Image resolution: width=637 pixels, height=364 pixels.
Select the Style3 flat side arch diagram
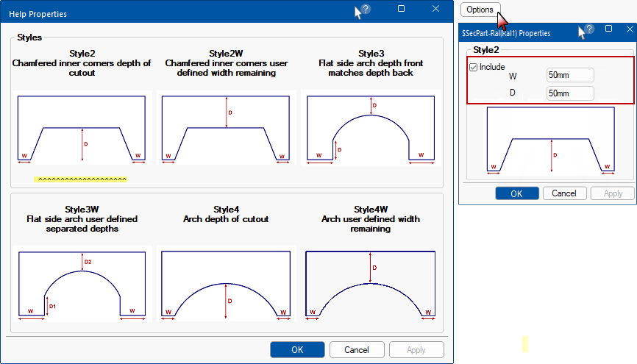[x=371, y=128]
